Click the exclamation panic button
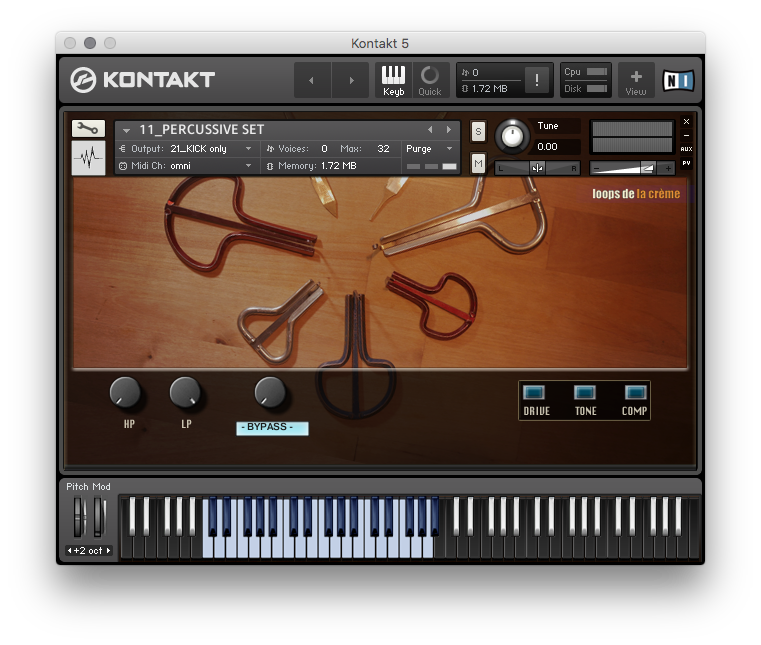 click(536, 80)
